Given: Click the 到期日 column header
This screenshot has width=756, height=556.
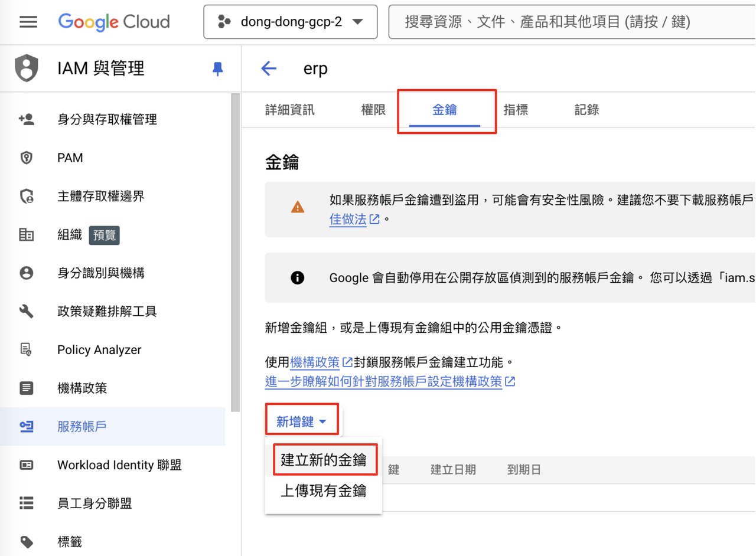Looking at the screenshot, I should pos(524,470).
